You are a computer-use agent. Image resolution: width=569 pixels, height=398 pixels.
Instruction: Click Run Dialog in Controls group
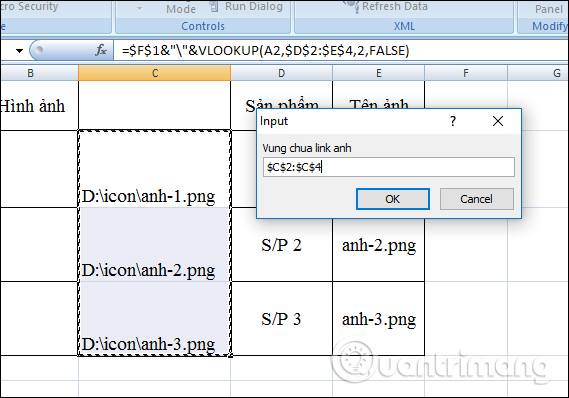point(254,7)
